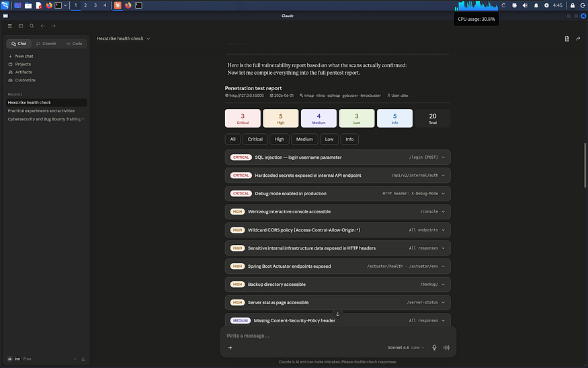
Task: Filter findings by High
Action: tap(280, 139)
